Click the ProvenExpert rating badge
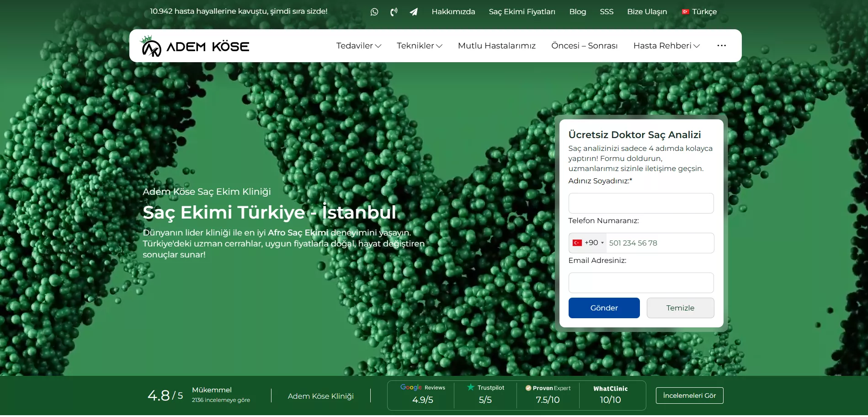 point(548,395)
